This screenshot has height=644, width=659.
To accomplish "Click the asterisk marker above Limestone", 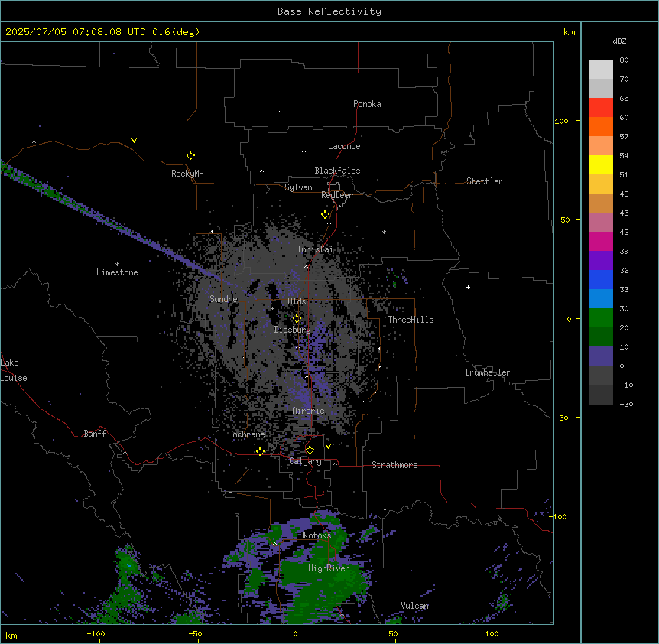I will tap(117, 265).
